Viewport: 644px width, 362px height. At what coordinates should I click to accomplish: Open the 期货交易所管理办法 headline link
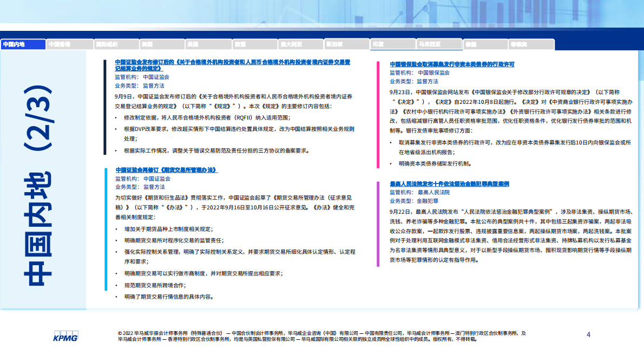166,170
